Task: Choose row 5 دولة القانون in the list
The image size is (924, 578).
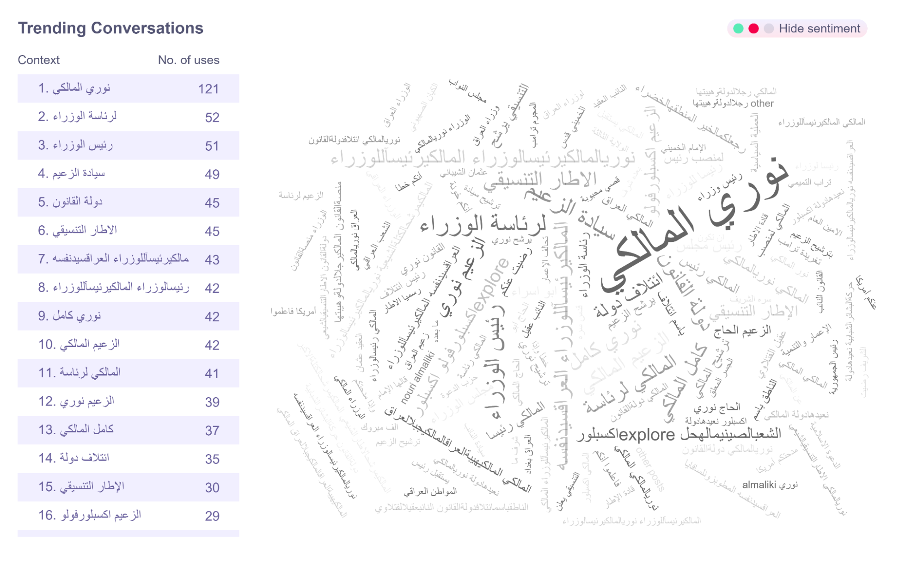Action: point(128,203)
